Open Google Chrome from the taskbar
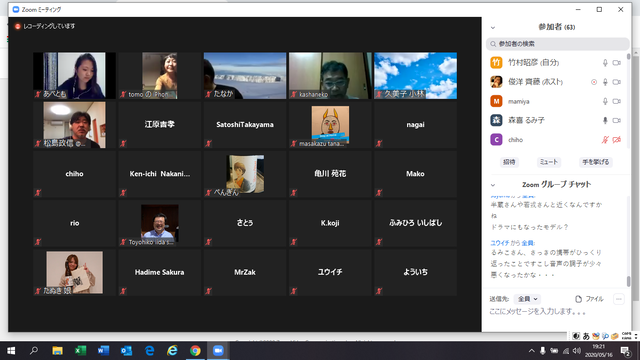The height and width of the screenshot is (360, 640). (195, 351)
